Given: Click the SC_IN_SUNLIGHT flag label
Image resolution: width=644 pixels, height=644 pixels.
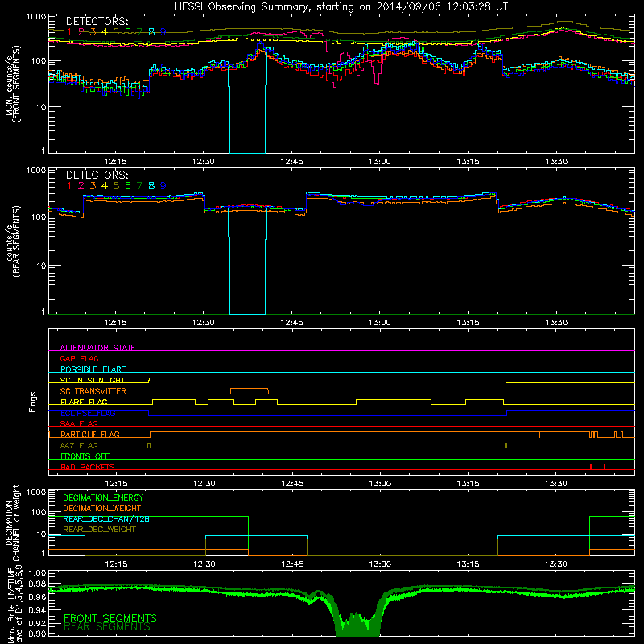Looking at the screenshot, I should point(93,380).
